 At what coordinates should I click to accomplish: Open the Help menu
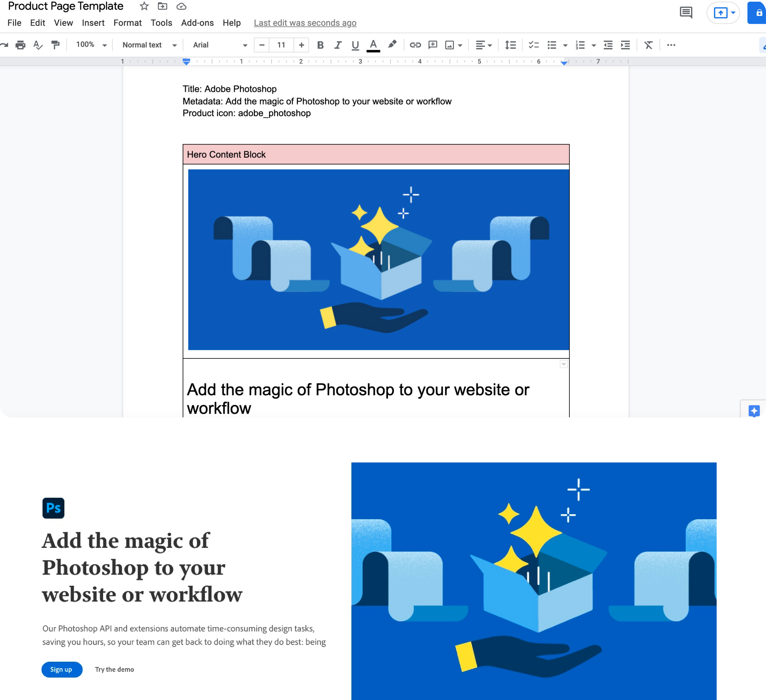[232, 23]
